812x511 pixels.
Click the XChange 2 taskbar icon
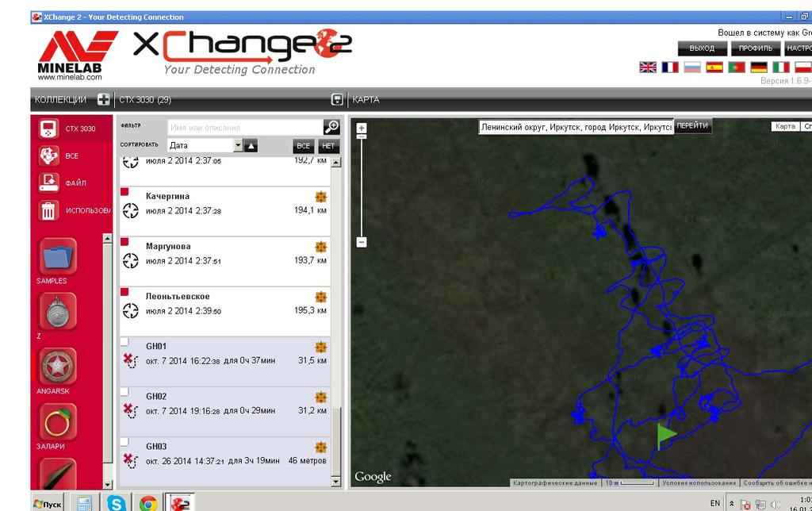180,503
